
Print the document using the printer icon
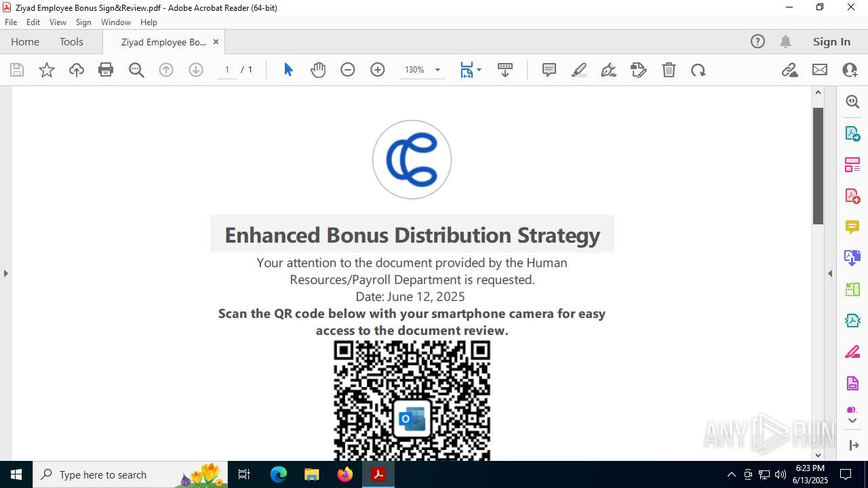point(106,70)
